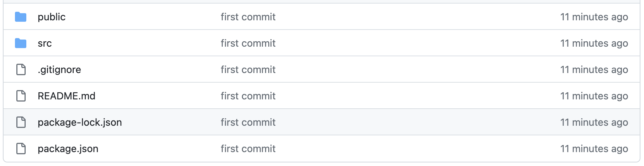Open first commit link on README.md row

[248, 96]
